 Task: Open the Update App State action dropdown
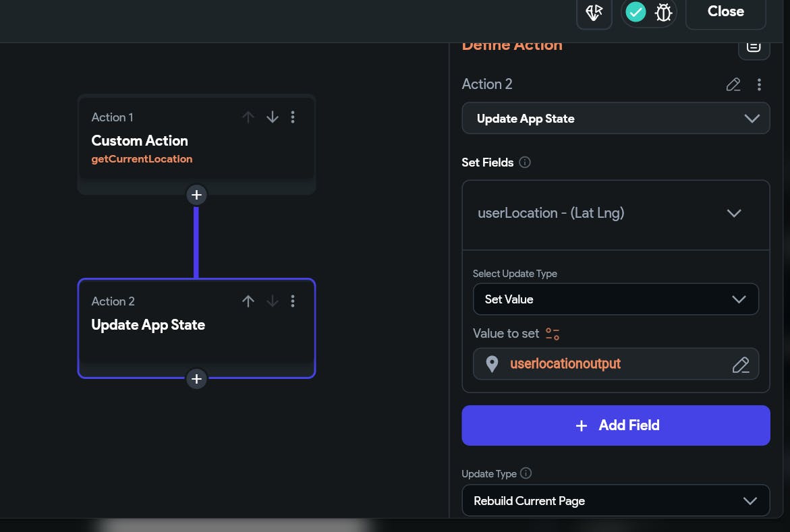pos(615,119)
